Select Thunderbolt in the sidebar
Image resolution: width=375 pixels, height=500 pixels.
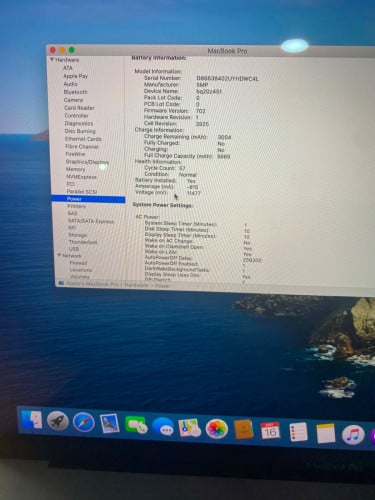(83, 242)
